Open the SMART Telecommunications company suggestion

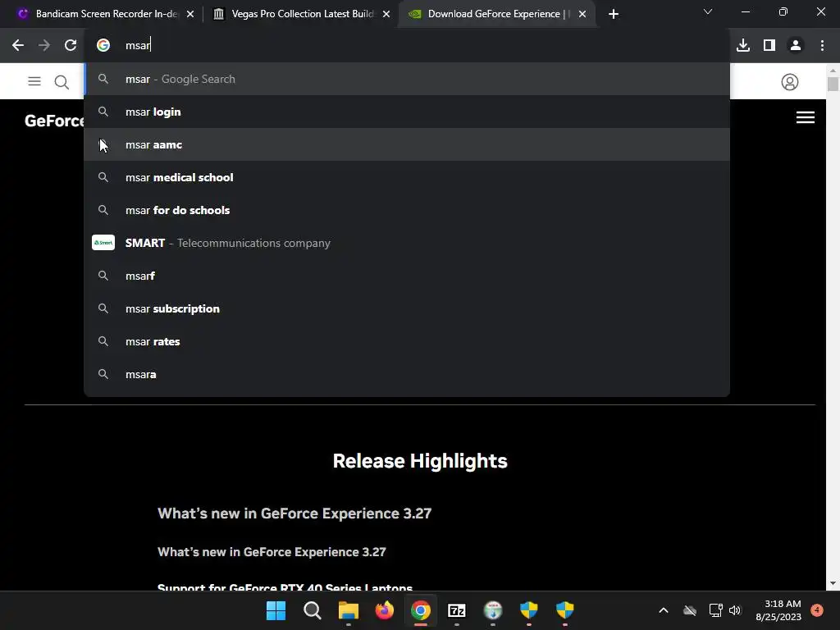point(407,243)
